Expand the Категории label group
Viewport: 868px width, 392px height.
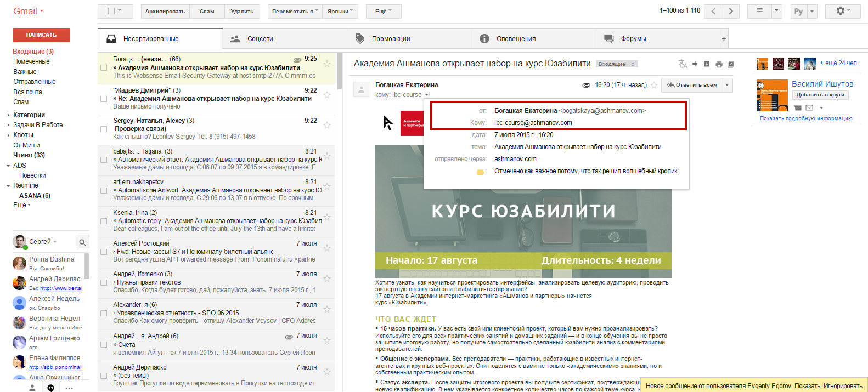point(8,115)
